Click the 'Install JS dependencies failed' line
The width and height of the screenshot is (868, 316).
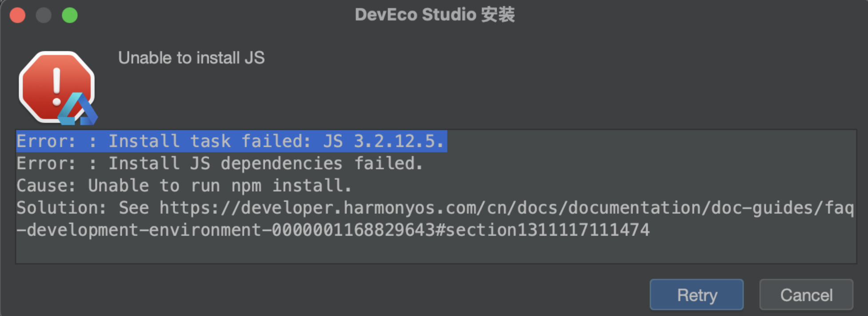point(219,163)
